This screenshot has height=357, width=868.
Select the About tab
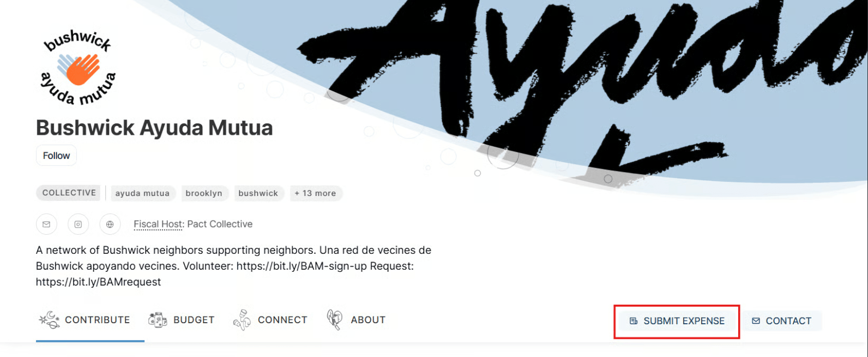[x=356, y=320]
